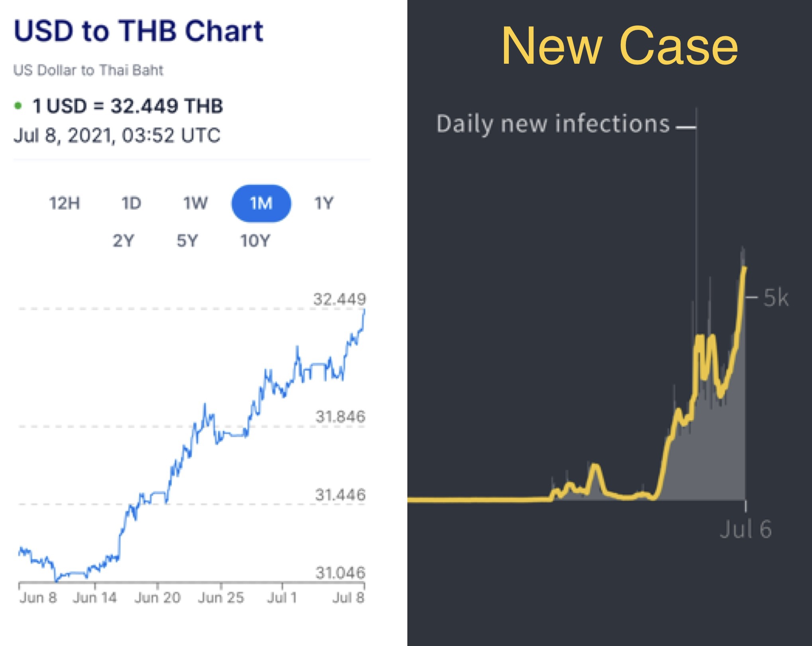The image size is (812, 646).
Task: Choose the 5Y range option
Action: click(x=187, y=241)
